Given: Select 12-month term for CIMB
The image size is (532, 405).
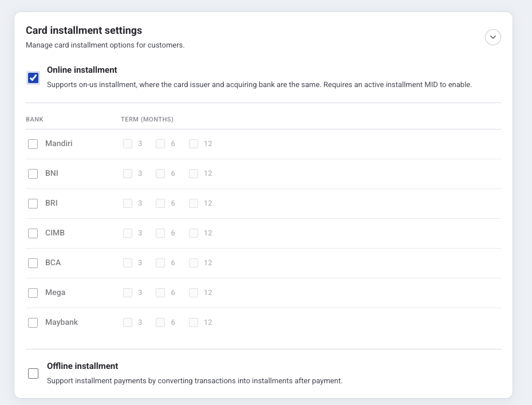Looking at the screenshot, I should pos(194,233).
